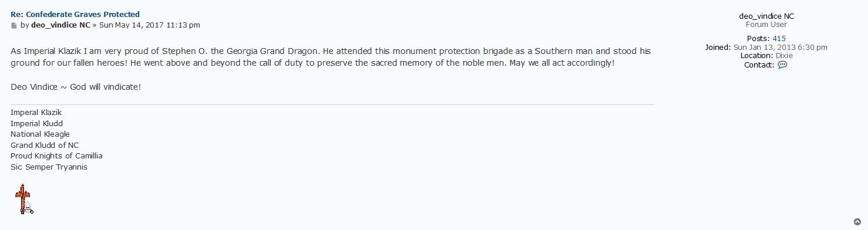Viewport: 868px width, 230px height.
Task: Click the line "Deo Vindice ~ God will vindicate!"
Action: [76, 87]
